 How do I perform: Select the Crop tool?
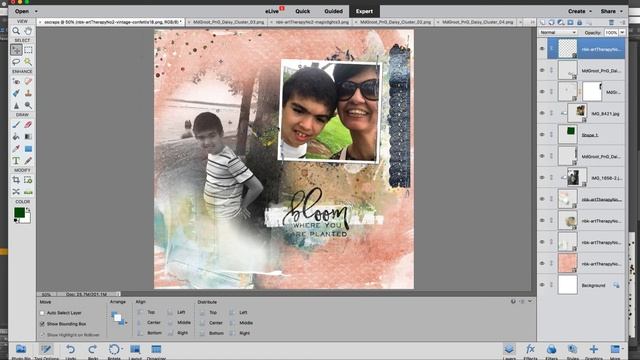pos(16,180)
